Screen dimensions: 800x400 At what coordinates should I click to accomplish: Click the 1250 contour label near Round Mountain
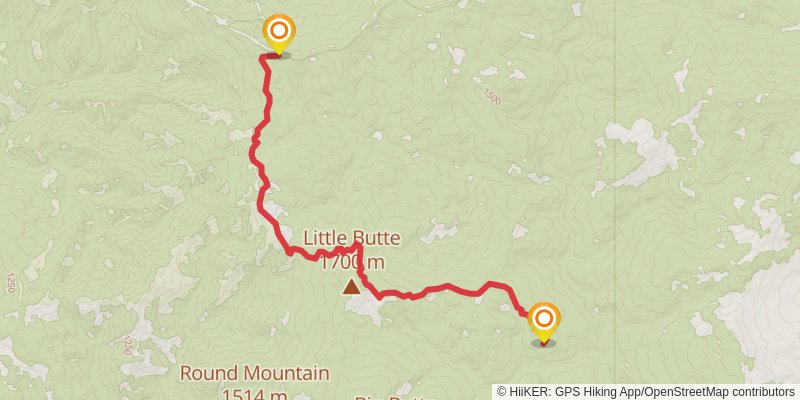point(128,345)
